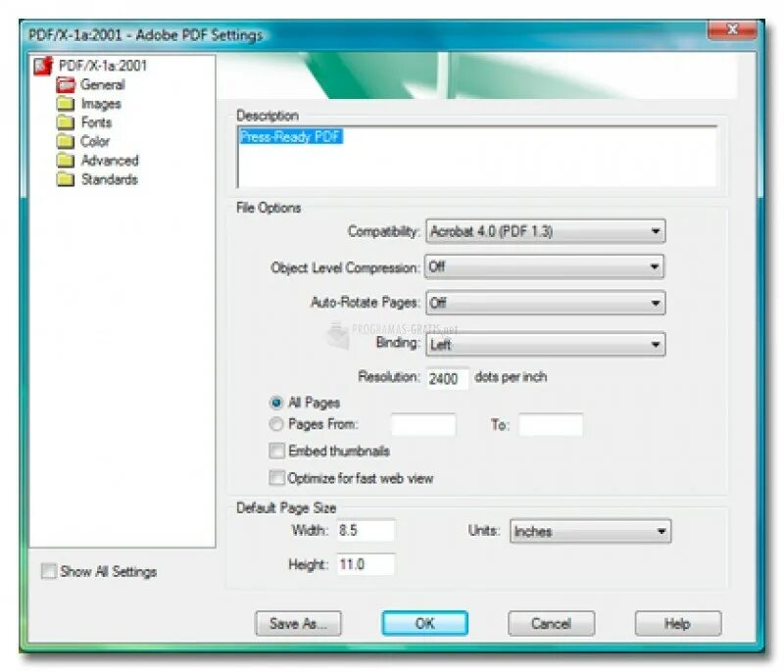784x672 pixels.
Task: Click the Save As... button
Action: click(298, 624)
